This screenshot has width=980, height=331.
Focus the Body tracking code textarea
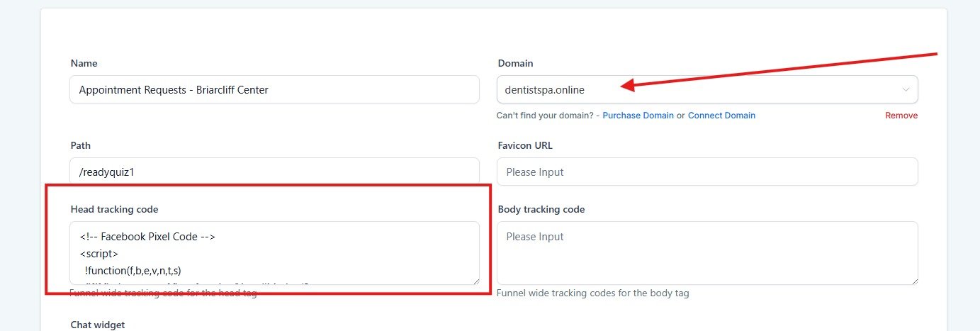[707, 253]
